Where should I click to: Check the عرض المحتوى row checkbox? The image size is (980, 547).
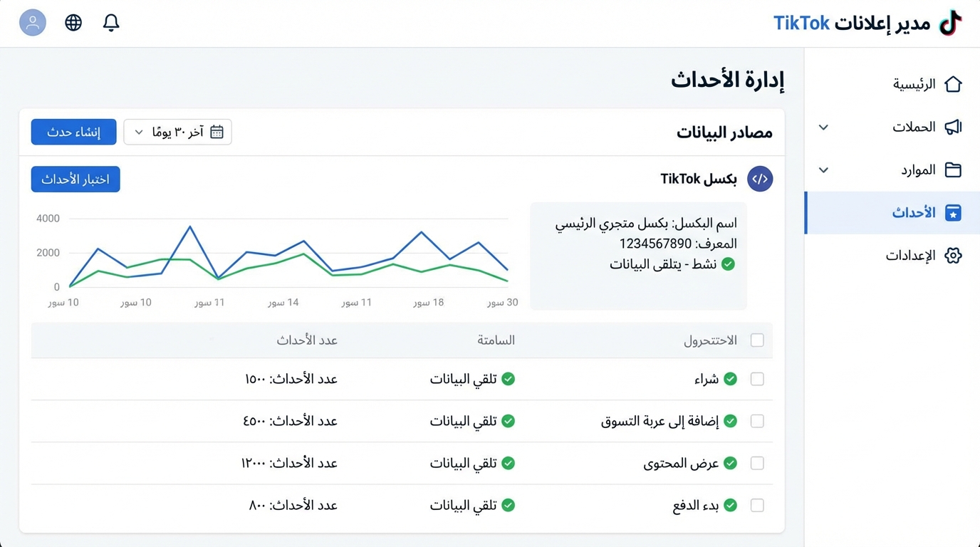coord(757,463)
